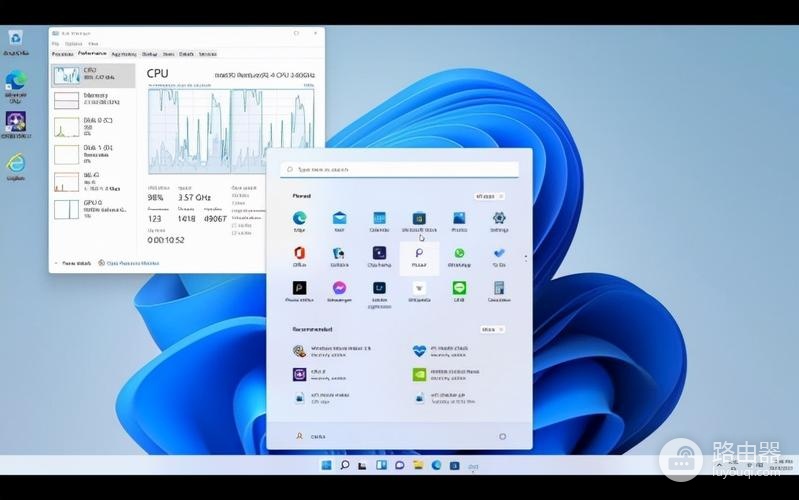This screenshot has height=500, width=799.
Task: Select Performance tab in Task Manager
Action: (92, 54)
